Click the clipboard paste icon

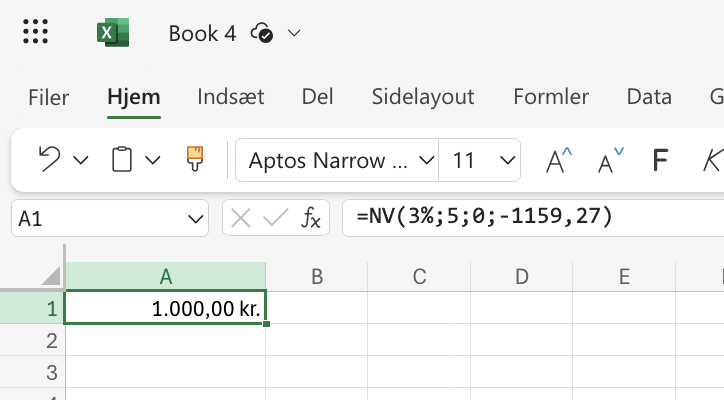122,159
